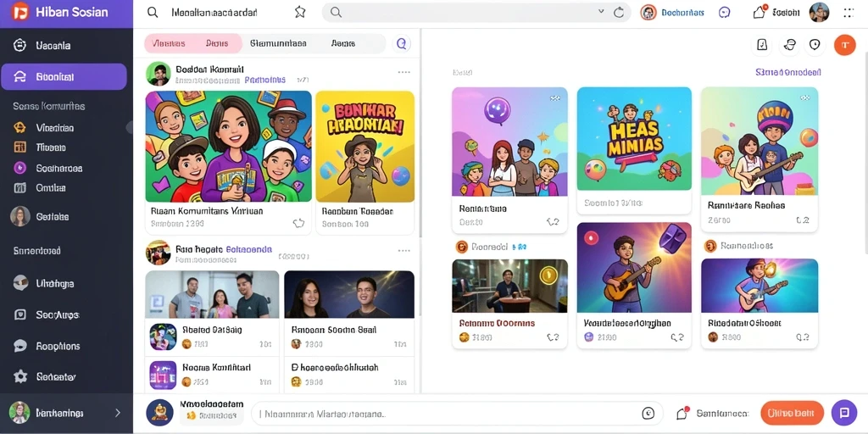
Task: Select the pink Vieenes tab
Action: [x=169, y=43]
